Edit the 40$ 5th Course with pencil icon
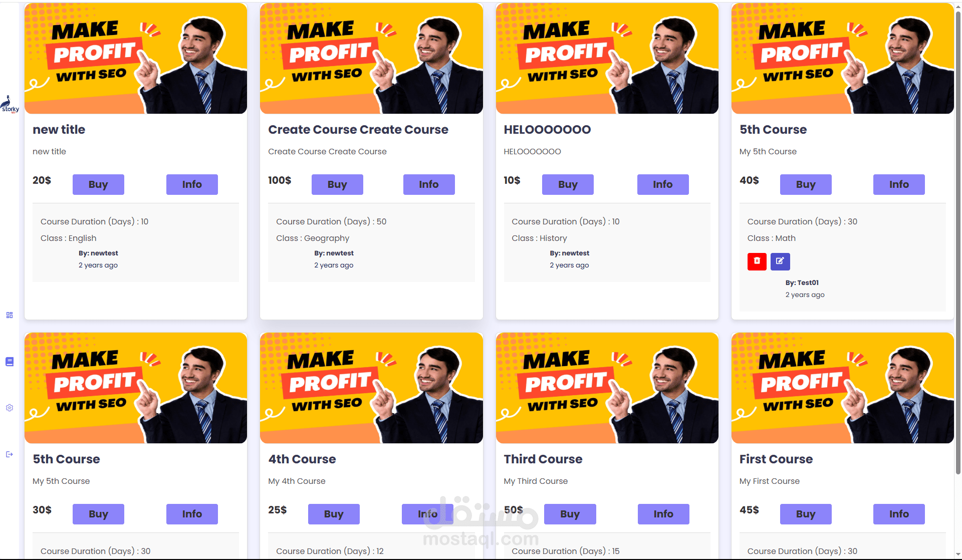This screenshot has width=962, height=560. click(780, 261)
